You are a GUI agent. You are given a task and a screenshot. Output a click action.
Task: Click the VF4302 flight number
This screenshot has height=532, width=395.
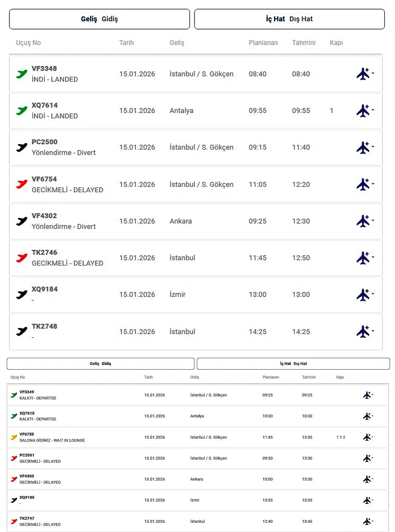pyautogui.click(x=44, y=216)
